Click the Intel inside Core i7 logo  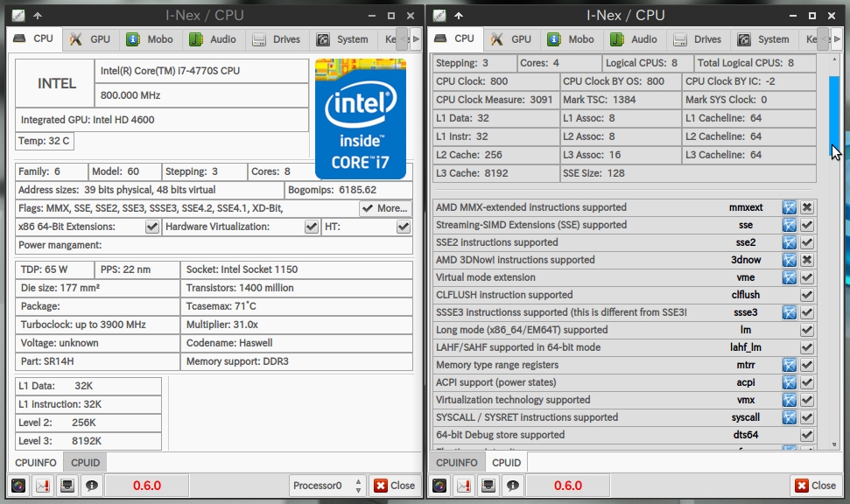pos(361,119)
